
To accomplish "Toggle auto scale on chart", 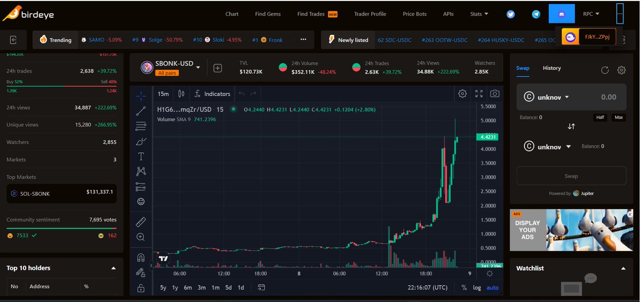I will coord(493,288).
